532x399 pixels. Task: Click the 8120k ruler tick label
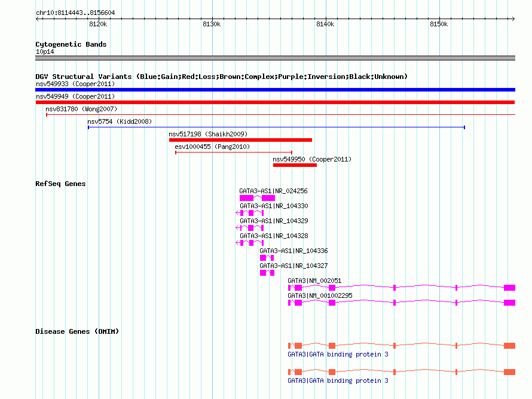coord(98,24)
